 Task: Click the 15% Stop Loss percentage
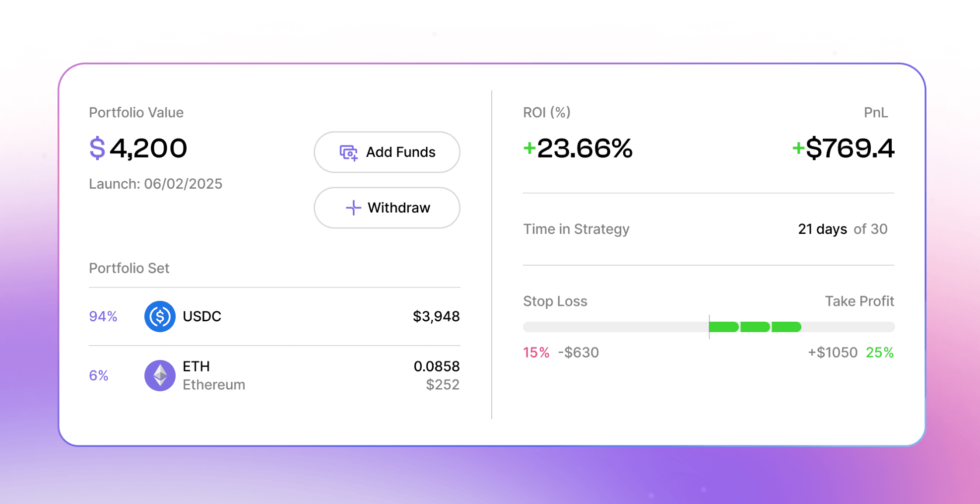click(x=536, y=353)
